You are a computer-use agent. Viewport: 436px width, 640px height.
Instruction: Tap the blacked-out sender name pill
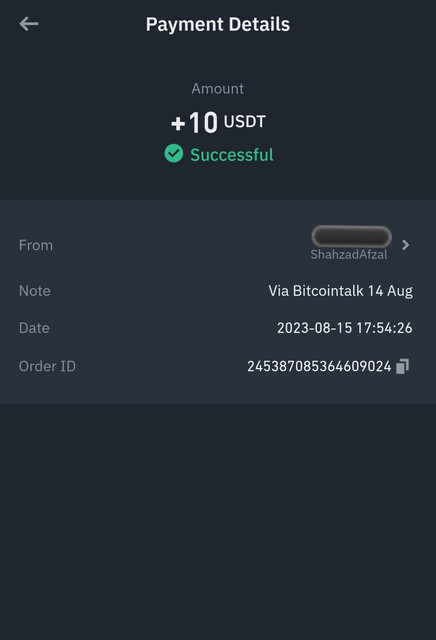tap(351, 236)
